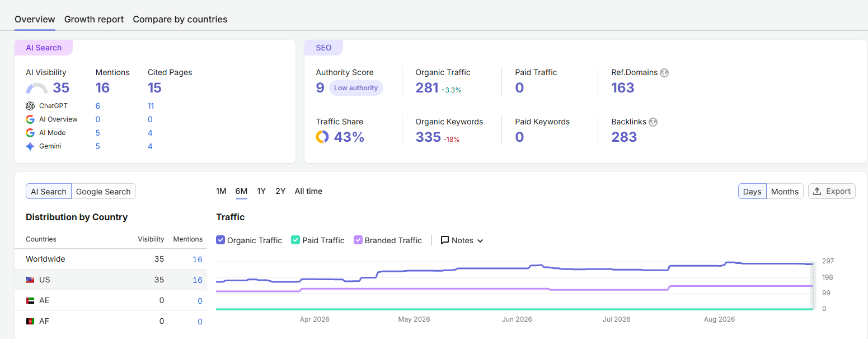Click the AI Visibility score 35

point(61,88)
